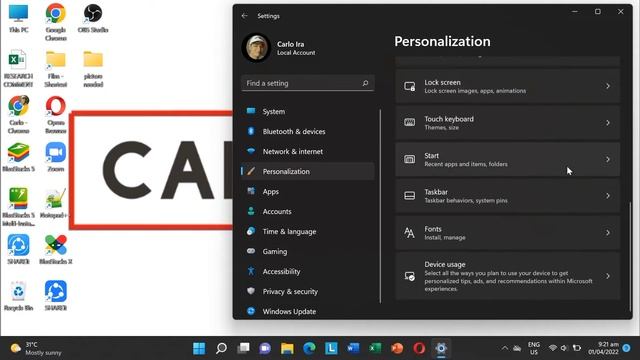The height and width of the screenshot is (360, 640).
Task: Open Lock screen personalization options
Action: [507, 86]
